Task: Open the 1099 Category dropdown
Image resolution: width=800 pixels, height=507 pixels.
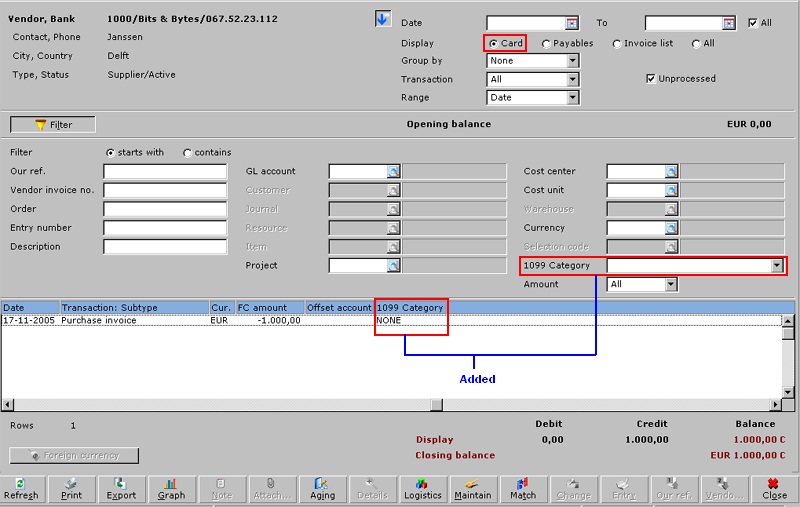Action: click(777, 266)
